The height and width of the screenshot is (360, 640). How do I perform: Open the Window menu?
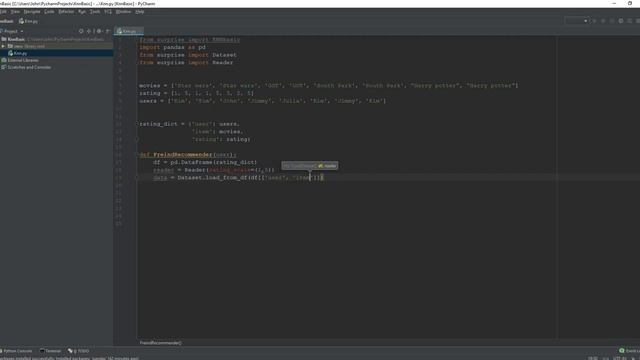click(x=123, y=12)
